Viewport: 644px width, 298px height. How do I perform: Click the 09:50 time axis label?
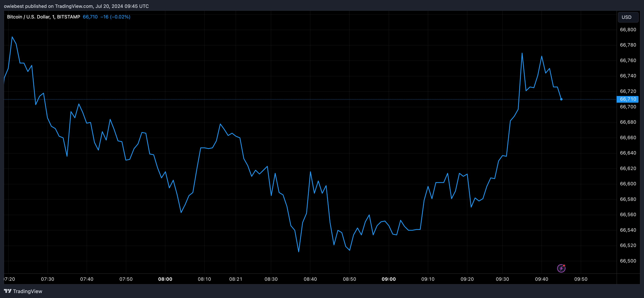[x=581, y=279]
